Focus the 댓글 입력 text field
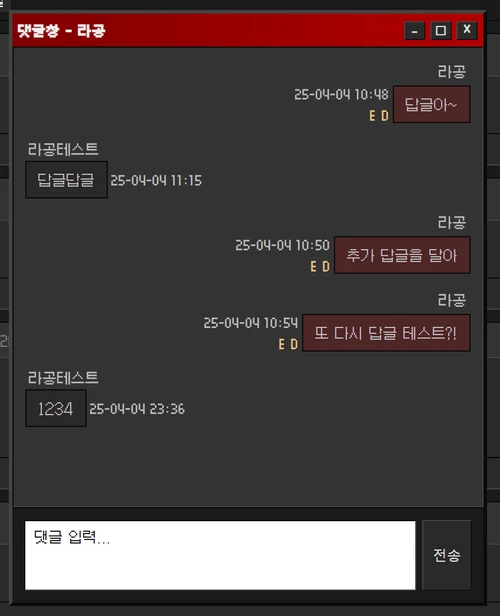Image resolution: width=500 pixels, height=616 pixels. pos(220,555)
